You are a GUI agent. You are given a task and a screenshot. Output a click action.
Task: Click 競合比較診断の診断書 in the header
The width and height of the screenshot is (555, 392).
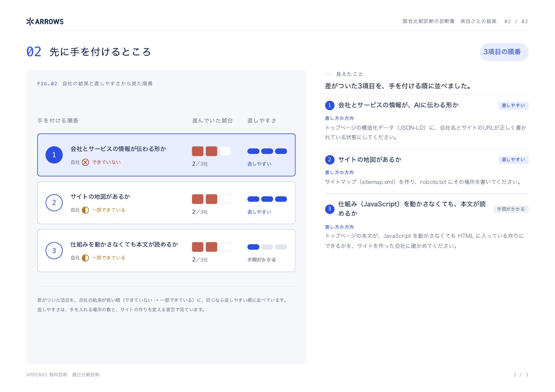pyautogui.click(x=429, y=21)
